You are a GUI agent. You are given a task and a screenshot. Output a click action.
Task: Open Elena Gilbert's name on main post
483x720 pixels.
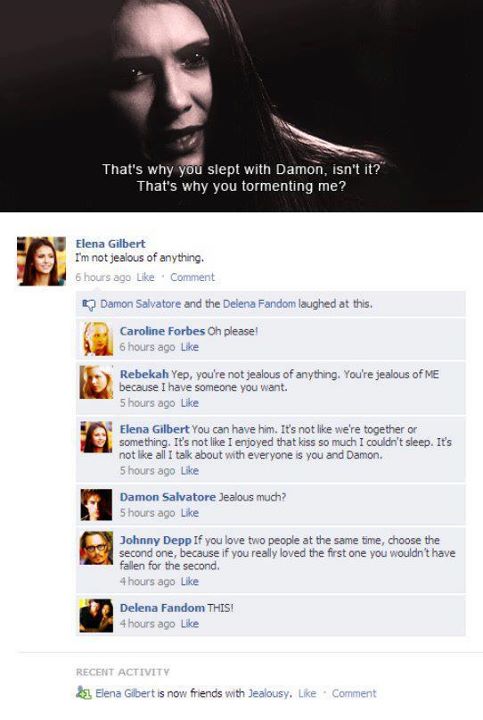pos(110,244)
